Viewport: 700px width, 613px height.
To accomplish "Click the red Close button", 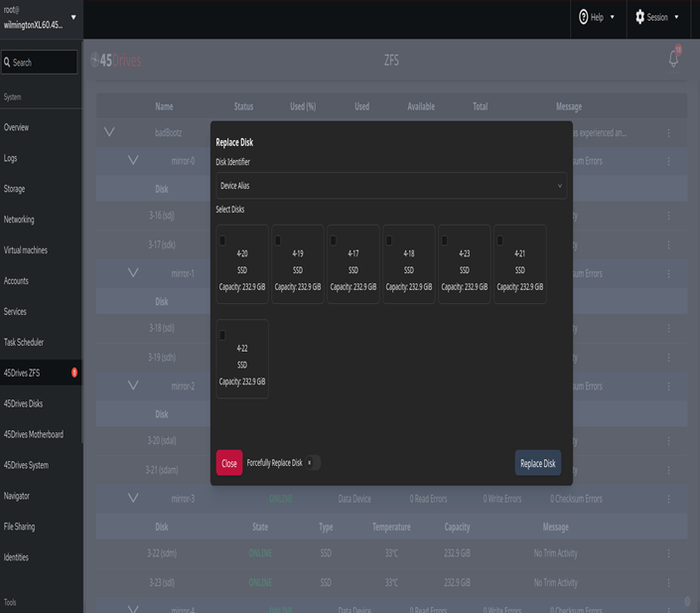I will (x=229, y=463).
